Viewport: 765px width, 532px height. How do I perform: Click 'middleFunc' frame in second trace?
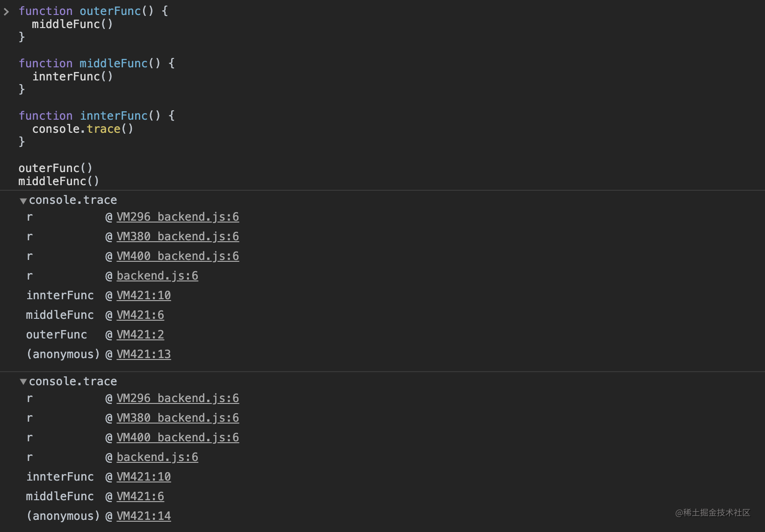[x=60, y=496]
